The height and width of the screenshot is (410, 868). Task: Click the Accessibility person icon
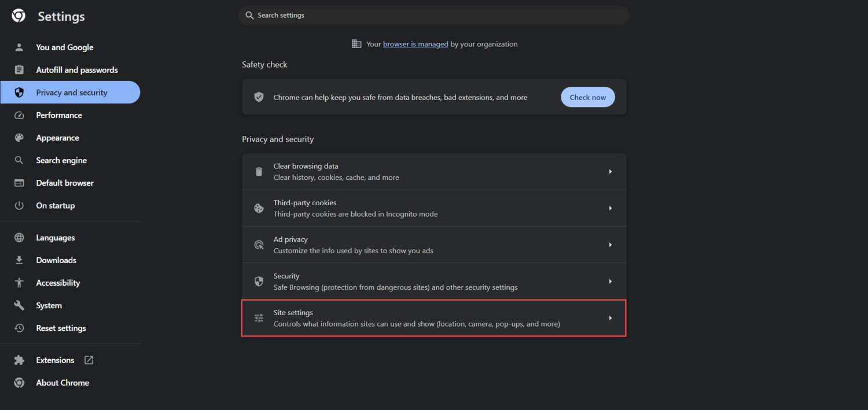pos(19,283)
